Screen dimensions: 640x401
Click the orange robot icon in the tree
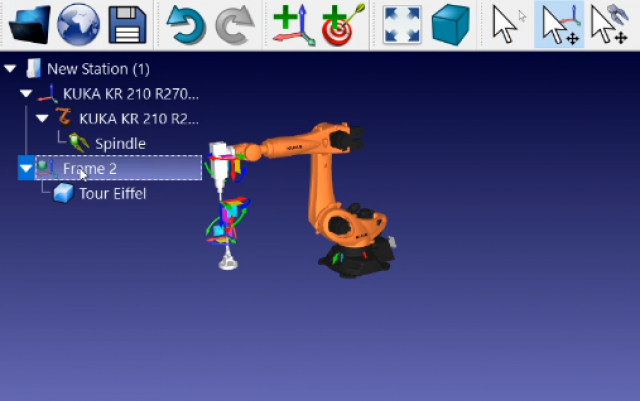(x=64, y=118)
